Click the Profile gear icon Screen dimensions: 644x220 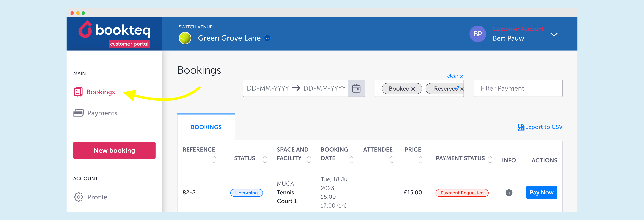pyautogui.click(x=79, y=197)
